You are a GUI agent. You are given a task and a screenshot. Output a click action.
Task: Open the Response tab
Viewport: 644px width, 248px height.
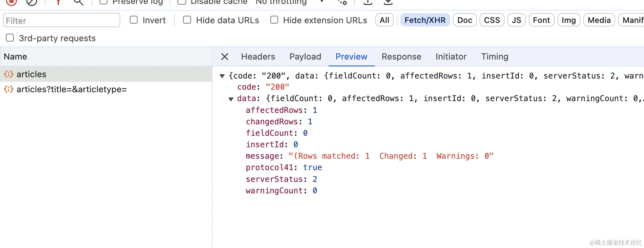[401, 57]
